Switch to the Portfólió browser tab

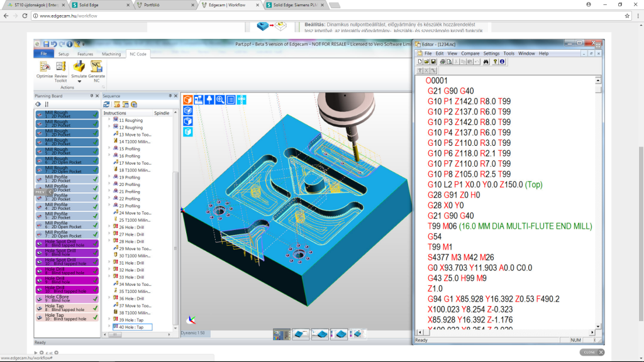(165, 5)
